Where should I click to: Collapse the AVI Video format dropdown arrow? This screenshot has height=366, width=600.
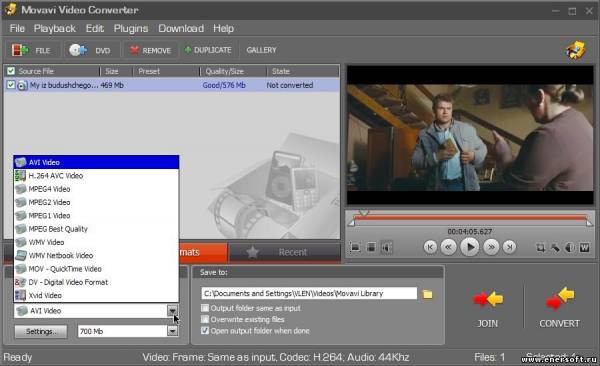pyautogui.click(x=173, y=310)
